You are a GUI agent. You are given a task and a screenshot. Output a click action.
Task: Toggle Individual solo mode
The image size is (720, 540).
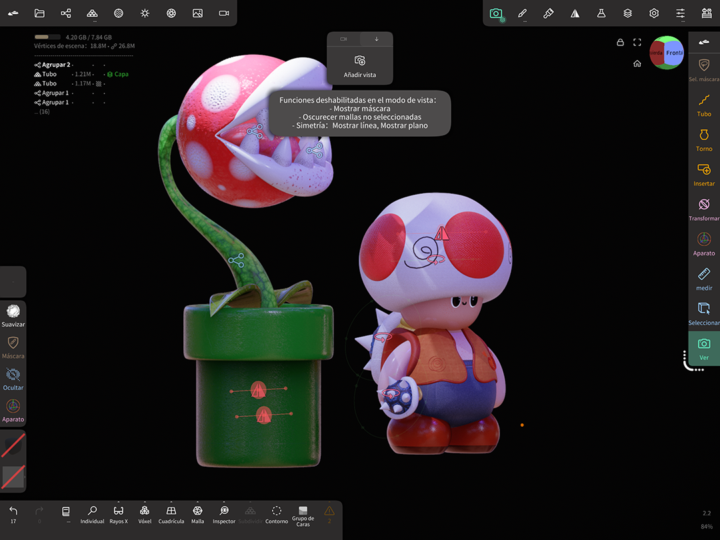(92, 514)
